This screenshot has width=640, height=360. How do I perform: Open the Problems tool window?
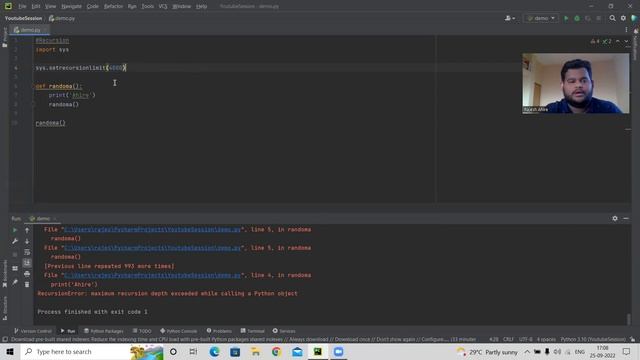pyautogui.click(x=219, y=331)
